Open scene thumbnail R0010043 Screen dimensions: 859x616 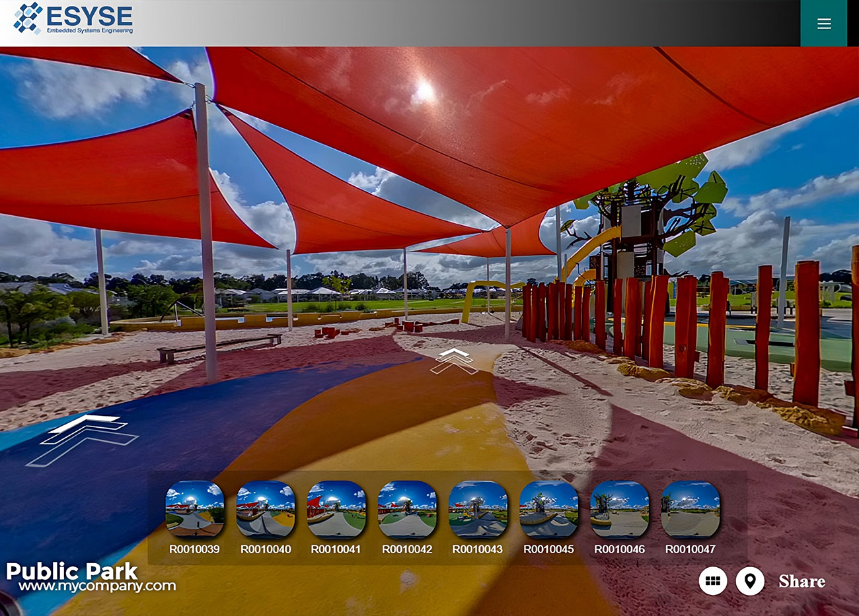[x=478, y=510]
